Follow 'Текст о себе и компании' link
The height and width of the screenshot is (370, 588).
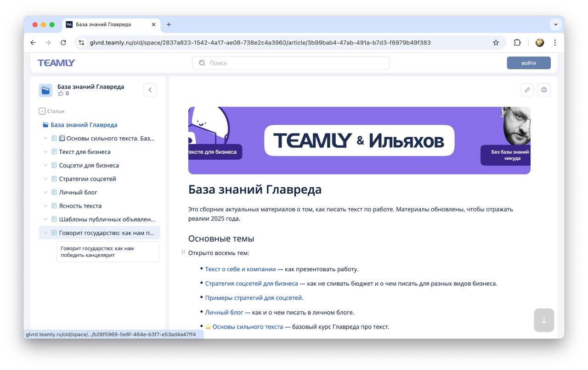pyautogui.click(x=240, y=269)
